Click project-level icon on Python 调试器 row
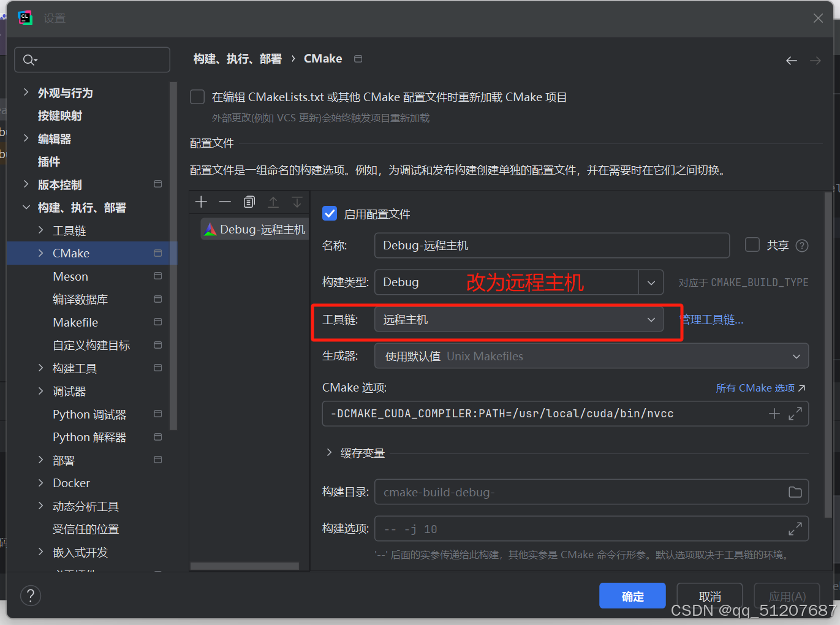840x625 pixels. click(x=157, y=414)
